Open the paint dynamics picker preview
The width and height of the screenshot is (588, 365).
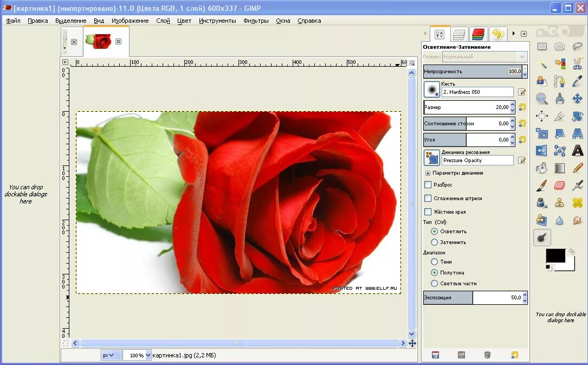[x=431, y=158]
